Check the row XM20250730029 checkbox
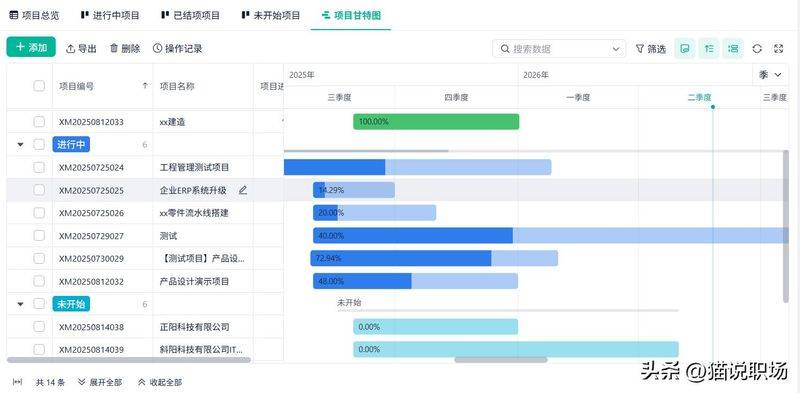 coord(39,258)
